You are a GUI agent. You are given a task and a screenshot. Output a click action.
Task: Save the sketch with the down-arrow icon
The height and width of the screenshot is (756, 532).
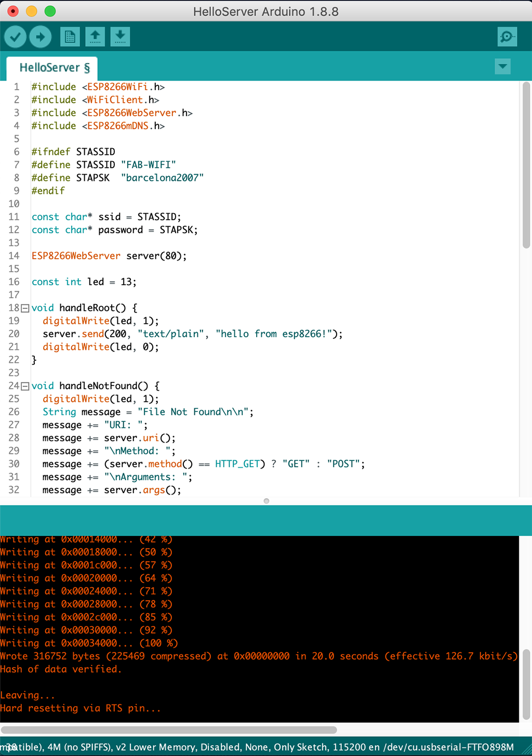(120, 37)
